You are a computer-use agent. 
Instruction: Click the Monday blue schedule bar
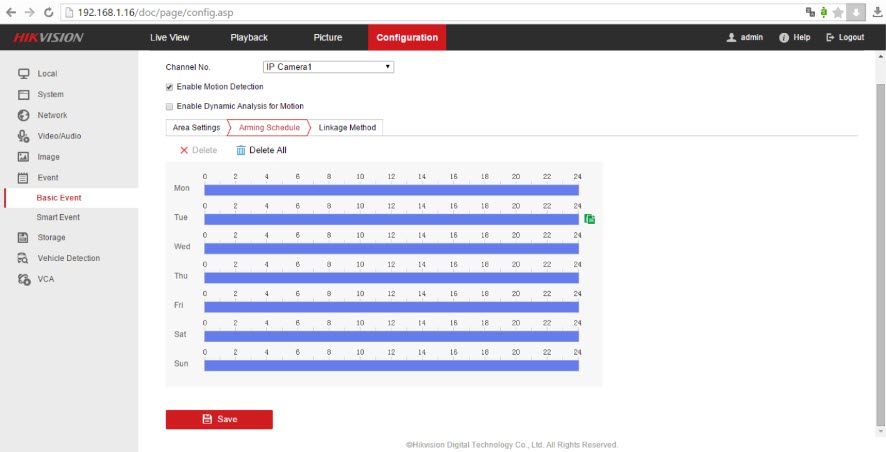(x=391, y=190)
